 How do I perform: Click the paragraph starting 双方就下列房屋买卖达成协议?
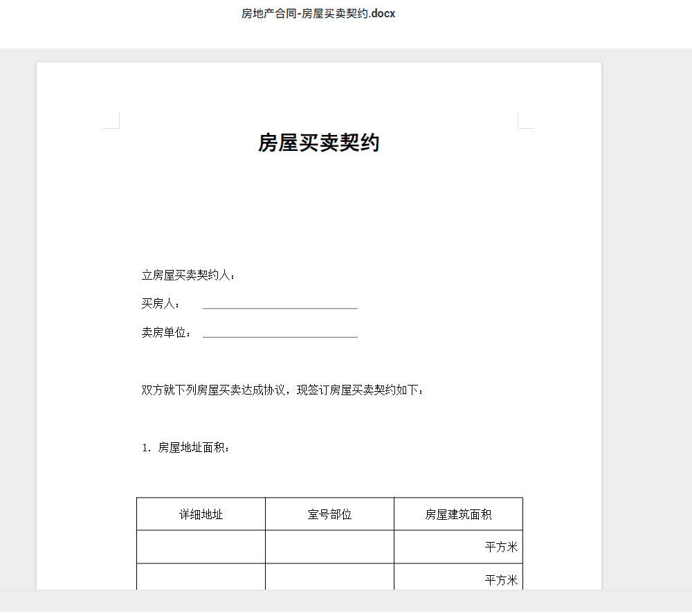click(x=282, y=390)
